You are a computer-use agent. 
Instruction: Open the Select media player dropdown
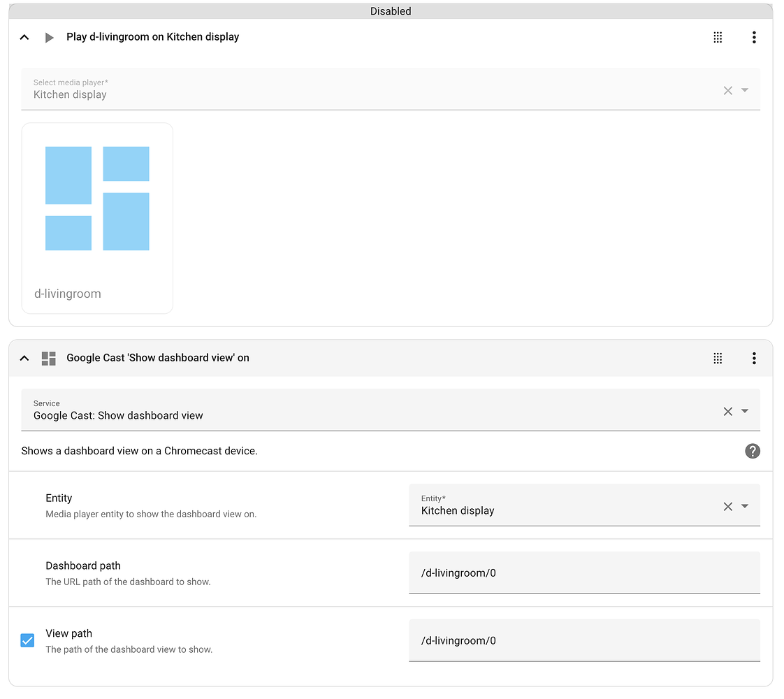click(744, 89)
